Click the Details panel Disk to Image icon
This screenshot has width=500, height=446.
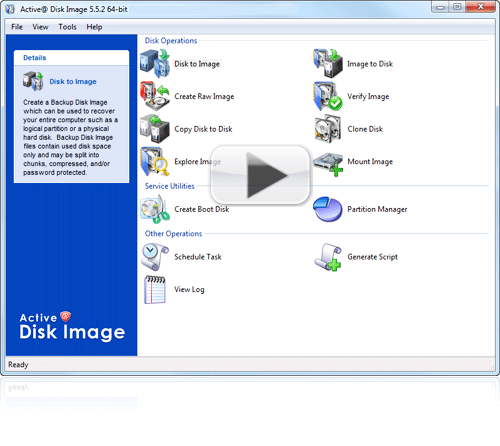click(x=33, y=81)
